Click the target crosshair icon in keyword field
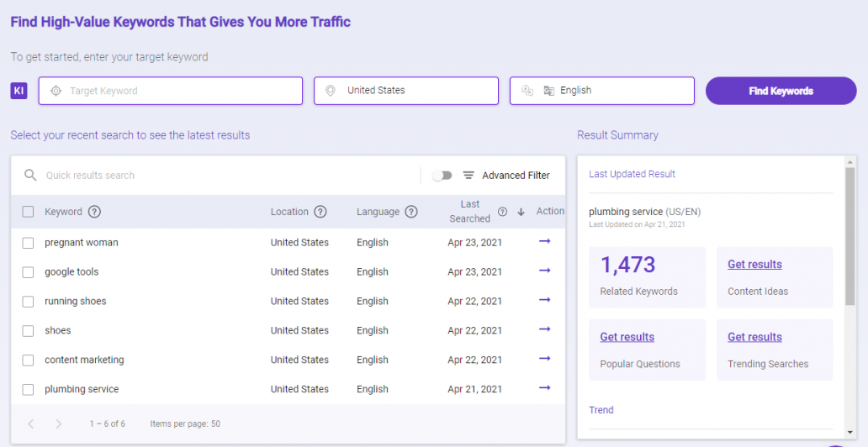Viewport: 868px width, 447px height. pos(56,91)
